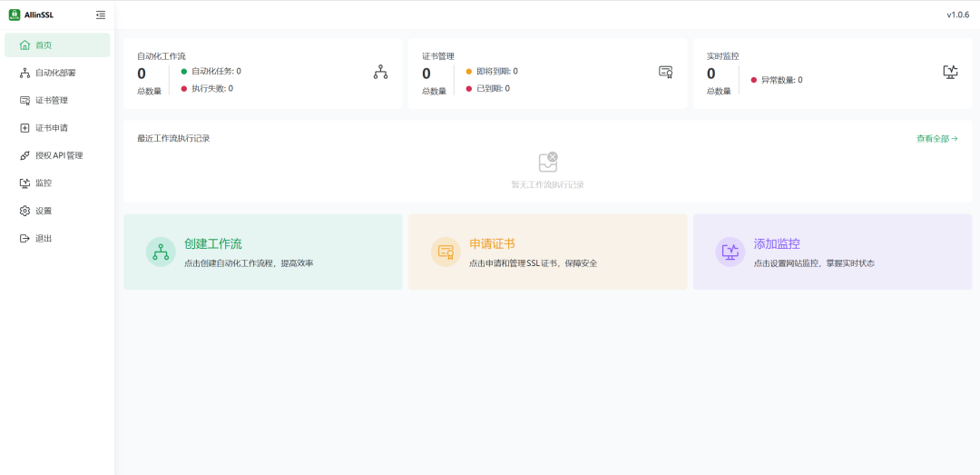Click the workflow icon in 自动化工作流 card
This screenshot has width=980, height=475.
(x=380, y=72)
